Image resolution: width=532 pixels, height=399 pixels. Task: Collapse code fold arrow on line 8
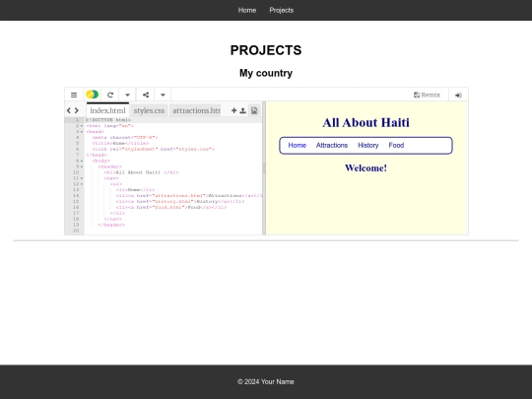(82, 161)
